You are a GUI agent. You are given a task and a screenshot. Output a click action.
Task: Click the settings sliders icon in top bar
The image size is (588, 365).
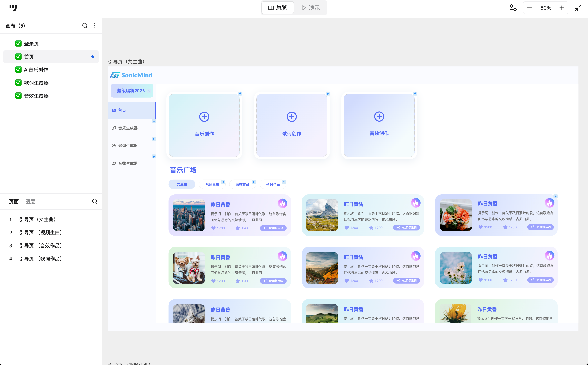pyautogui.click(x=513, y=8)
